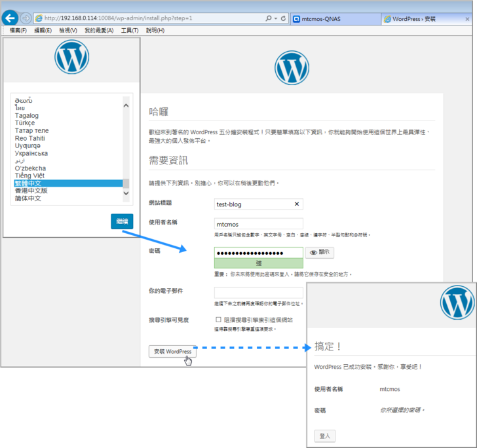Select 简体中文 in language list
Image resolution: width=477 pixels, height=448 pixels.
click(68, 198)
